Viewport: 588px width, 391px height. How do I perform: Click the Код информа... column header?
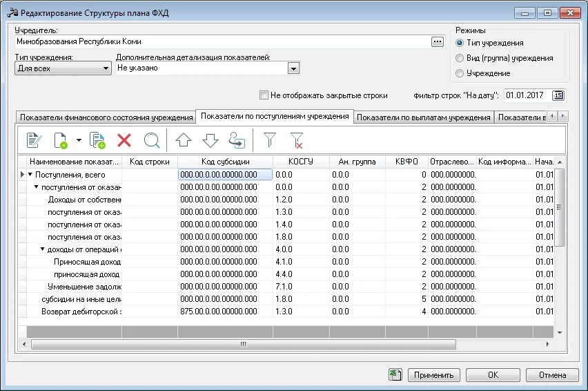coord(504,162)
